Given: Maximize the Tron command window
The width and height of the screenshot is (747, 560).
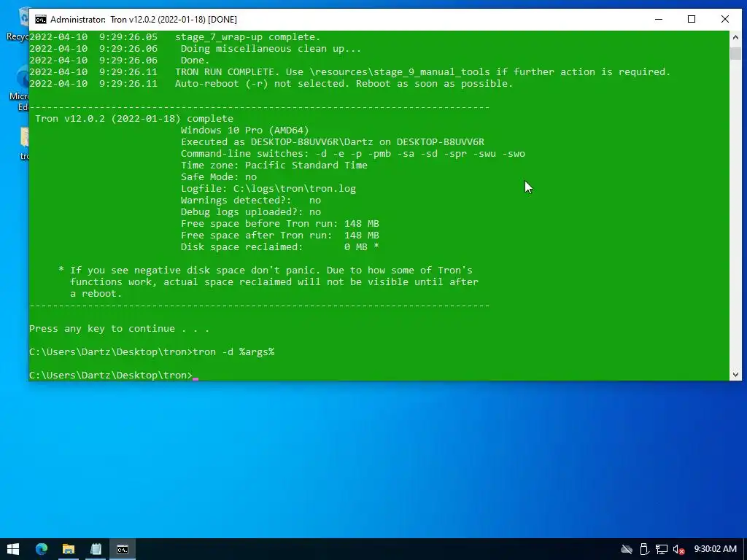Looking at the screenshot, I should pos(692,19).
